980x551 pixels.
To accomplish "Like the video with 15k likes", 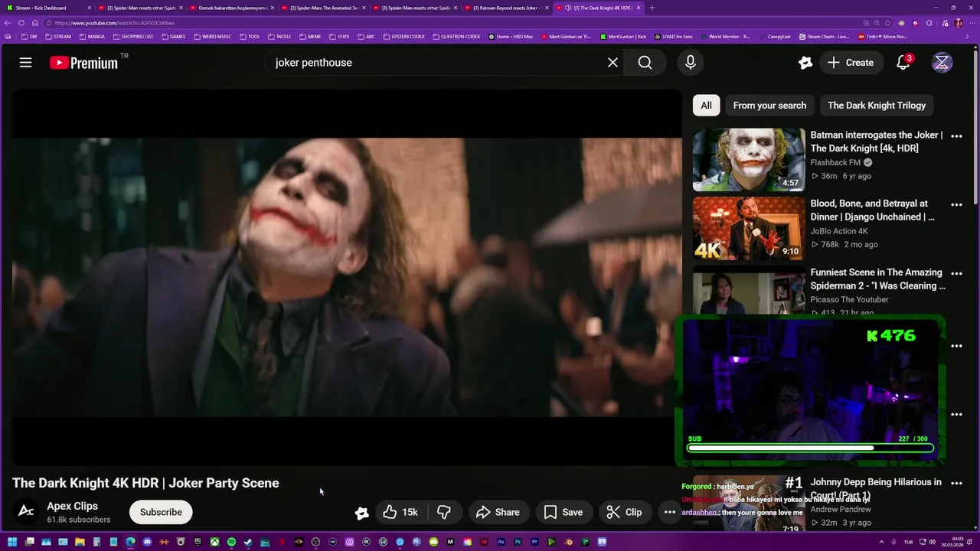I will coord(400,512).
